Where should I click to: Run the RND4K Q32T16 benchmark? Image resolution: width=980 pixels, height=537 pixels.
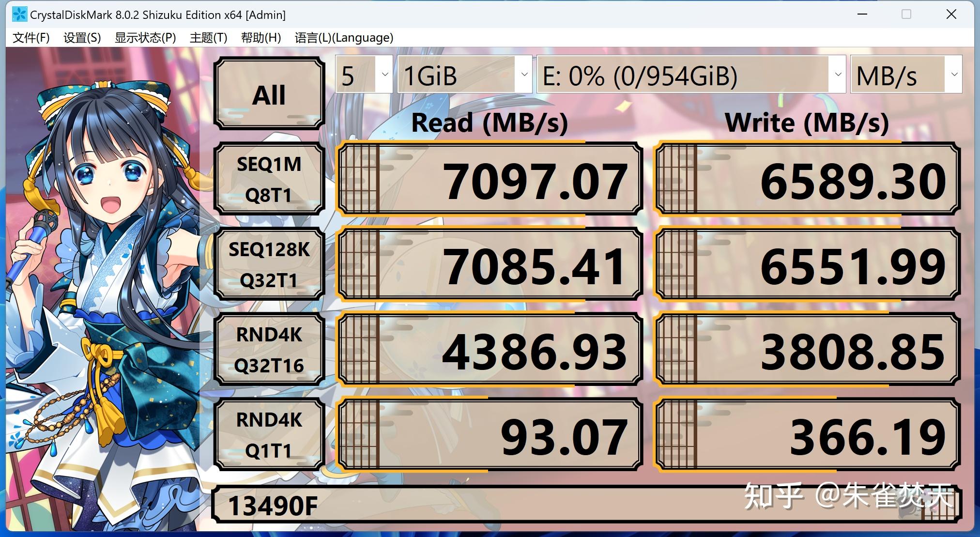[269, 350]
